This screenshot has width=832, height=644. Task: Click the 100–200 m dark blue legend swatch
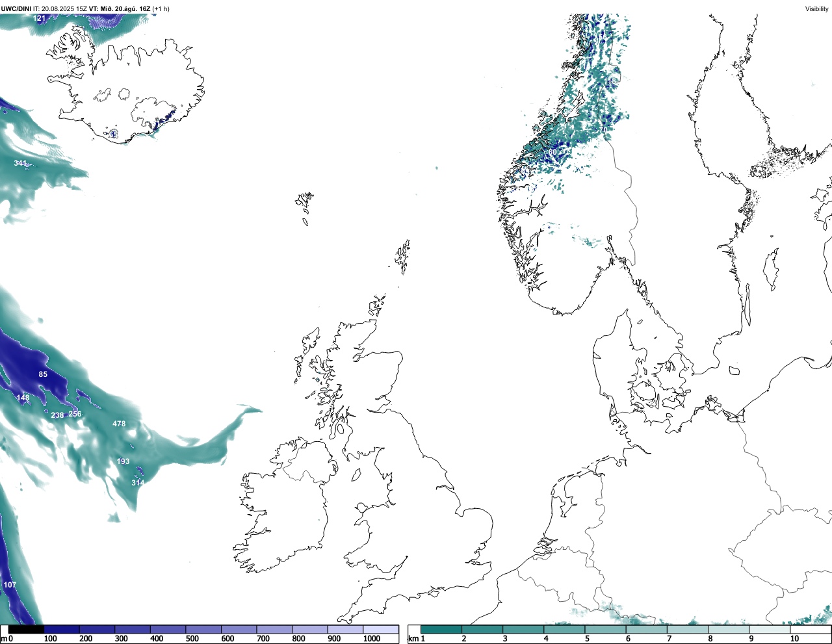(62, 629)
